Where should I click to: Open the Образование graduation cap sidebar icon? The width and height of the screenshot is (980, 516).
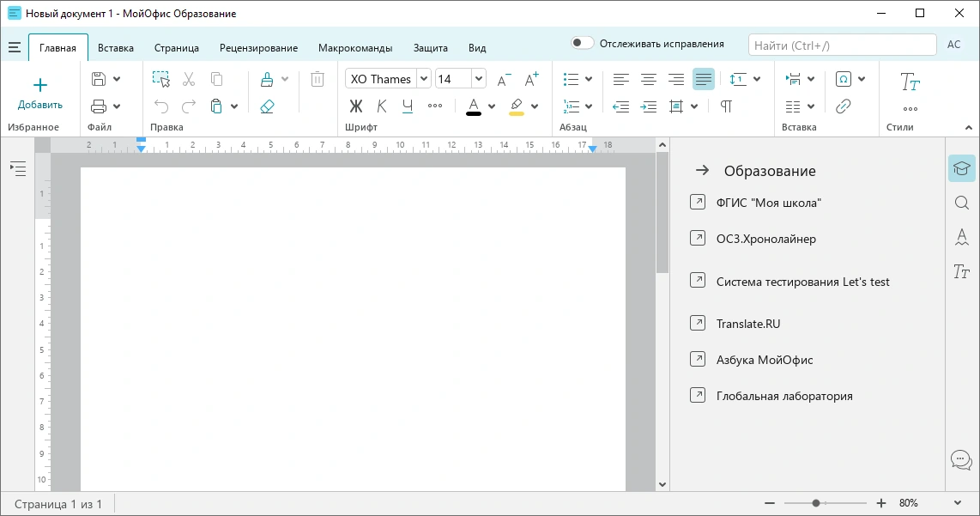click(x=961, y=168)
